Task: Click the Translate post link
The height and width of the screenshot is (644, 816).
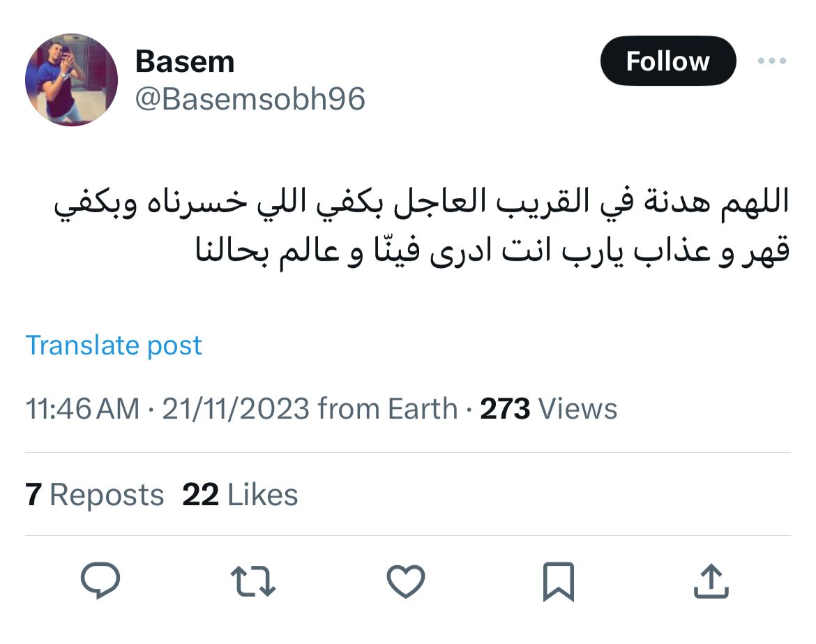Action: coord(114,345)
